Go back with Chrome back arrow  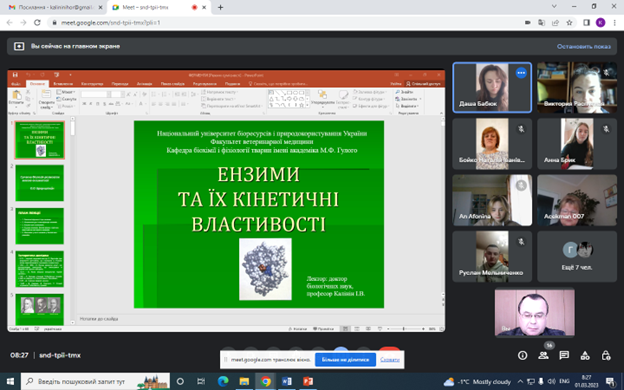(x=10, y=23)
